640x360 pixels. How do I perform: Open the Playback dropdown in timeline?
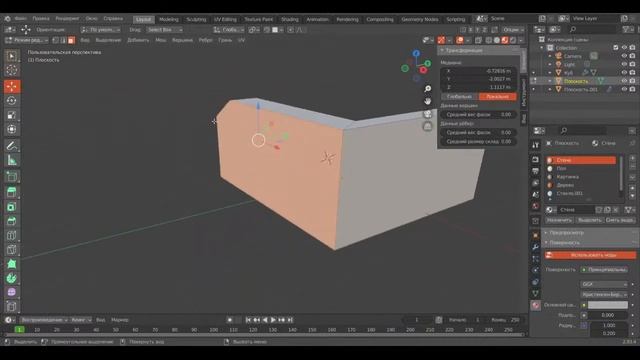[43, 320]
